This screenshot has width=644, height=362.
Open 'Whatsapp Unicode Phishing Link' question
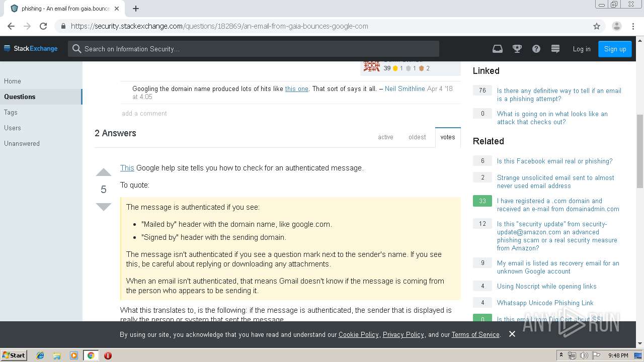point(545,303)
